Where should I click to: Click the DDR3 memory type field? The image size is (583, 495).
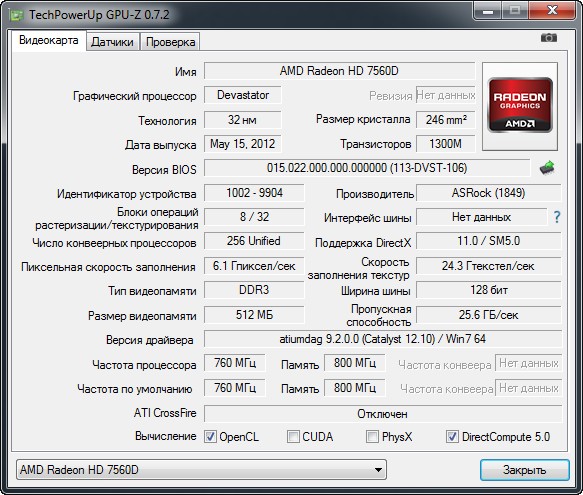pyautogui.click(x=254, y=290)
